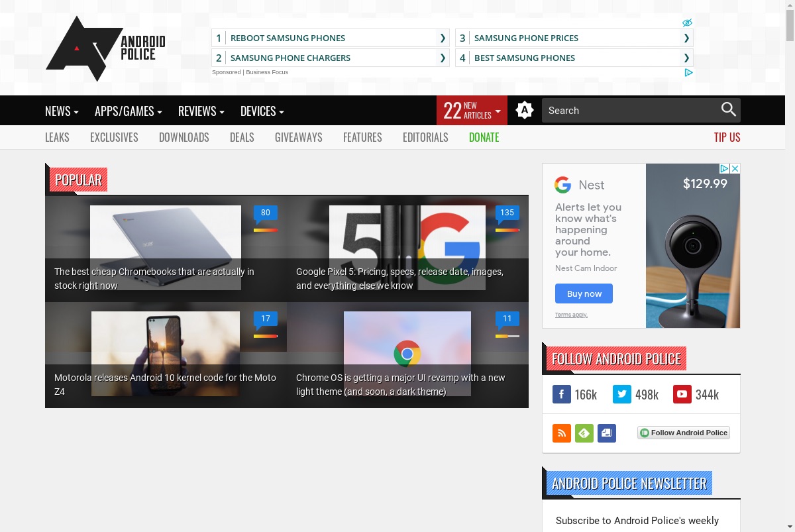Go to the GIVEAWAYS section

[299, 137]
